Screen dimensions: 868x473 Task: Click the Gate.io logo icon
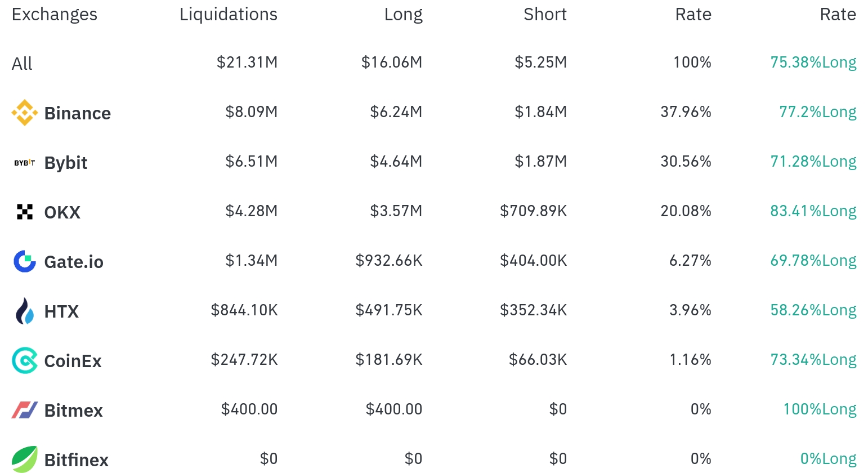25,261
